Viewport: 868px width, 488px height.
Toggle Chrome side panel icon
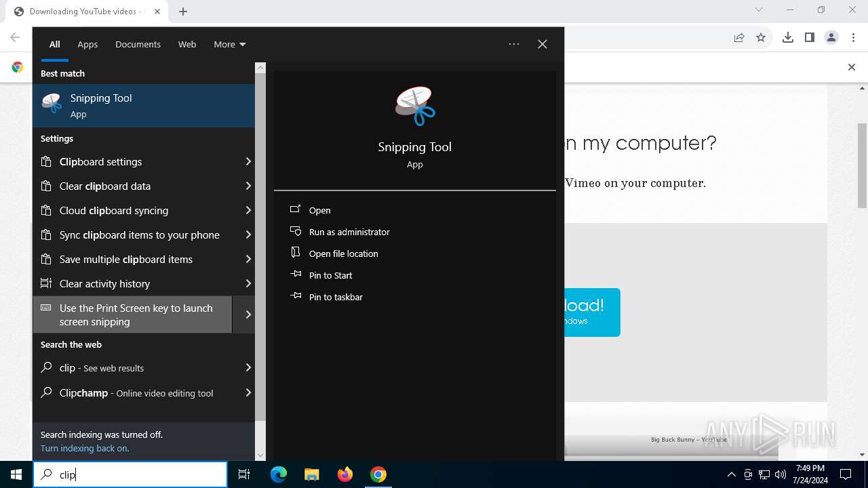click(810, 38)
